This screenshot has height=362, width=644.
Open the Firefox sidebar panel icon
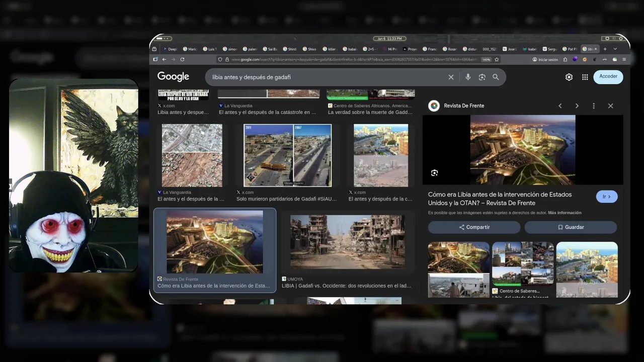(x=155, y=59)
